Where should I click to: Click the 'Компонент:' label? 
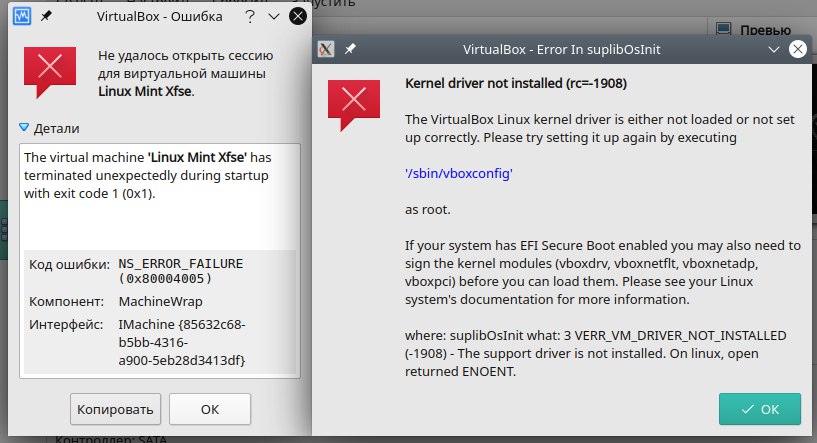pos(66,301)
